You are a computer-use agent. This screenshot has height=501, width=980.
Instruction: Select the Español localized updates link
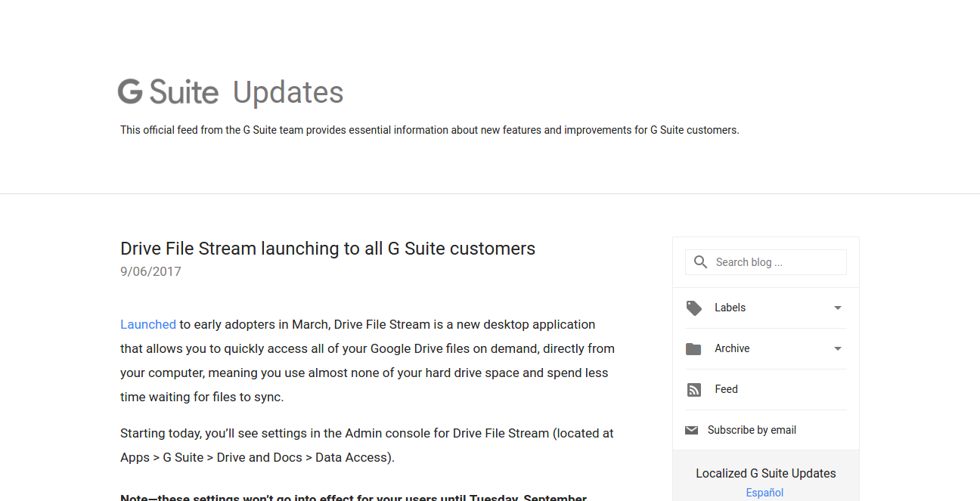pyautogui.click(x=764, y=493)
